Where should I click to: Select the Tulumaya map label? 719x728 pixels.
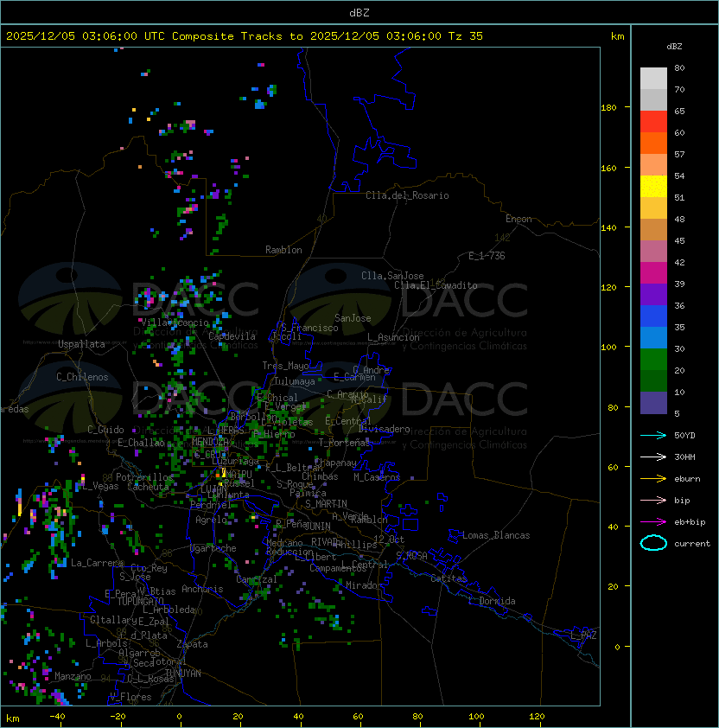[295, 381]
